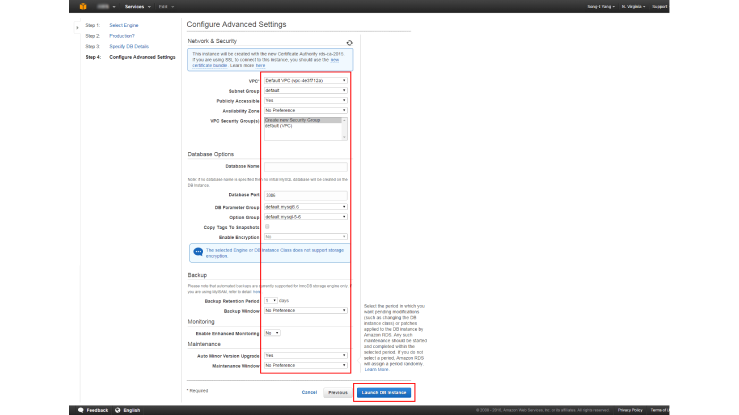Open the Enable Enhanced Monitoring dropdown
The width and height of the screenshot is (739, 415).
pyautogui.click(x=272, y=332)
